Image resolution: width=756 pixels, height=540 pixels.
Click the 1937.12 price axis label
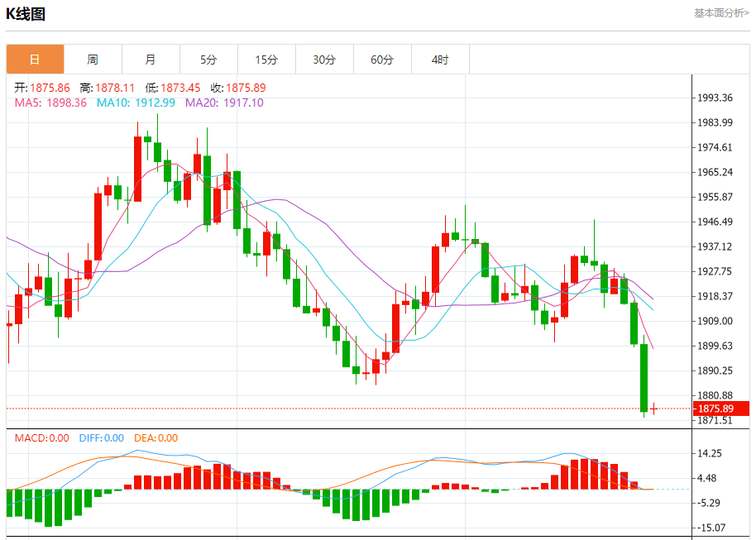[x=715, y=246]
